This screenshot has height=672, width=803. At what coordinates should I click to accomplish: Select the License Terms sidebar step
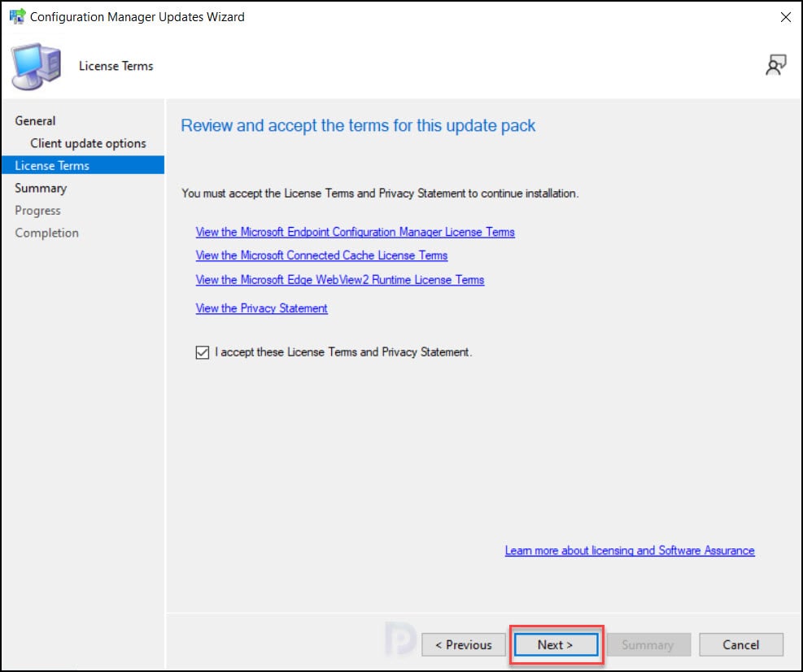(x=83, y=165)
